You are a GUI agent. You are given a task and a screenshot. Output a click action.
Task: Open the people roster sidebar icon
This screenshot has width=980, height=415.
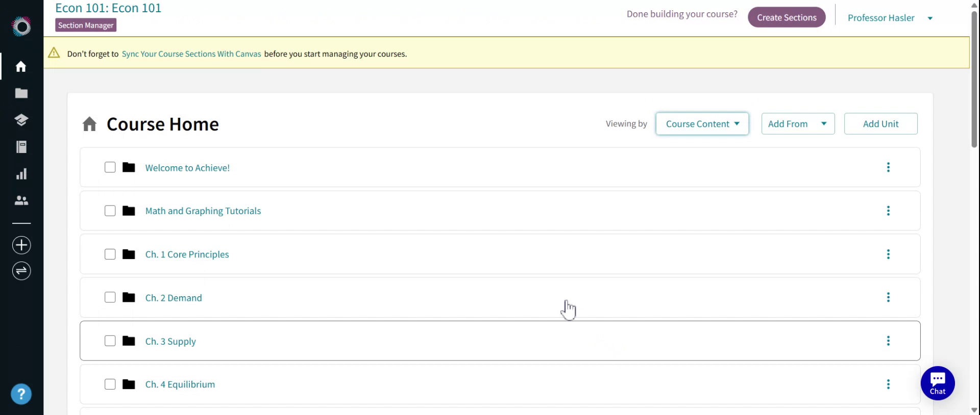coord(21,201)
